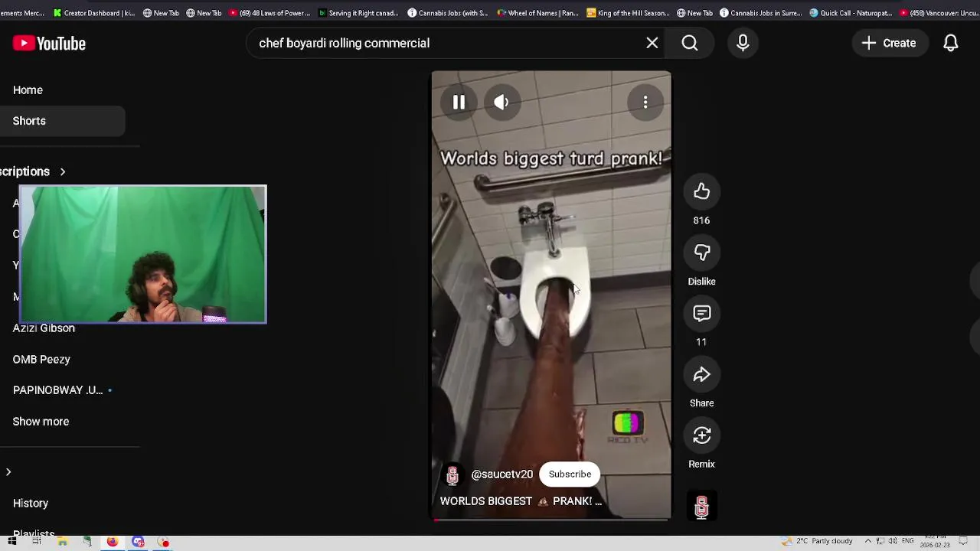Open the Create menu
This screenshot has width=980, height=551.
[889, 44]
